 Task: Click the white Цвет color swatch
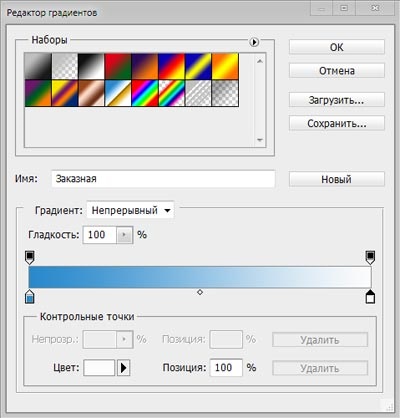point(99,368)
